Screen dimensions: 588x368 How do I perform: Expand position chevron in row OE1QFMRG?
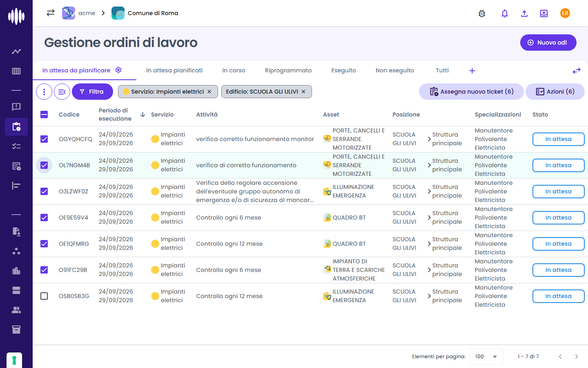pos(429,244)
